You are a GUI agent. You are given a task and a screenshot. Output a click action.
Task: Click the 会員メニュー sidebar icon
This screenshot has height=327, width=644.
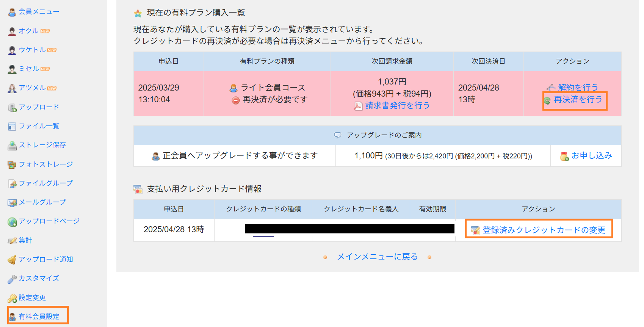12,12
